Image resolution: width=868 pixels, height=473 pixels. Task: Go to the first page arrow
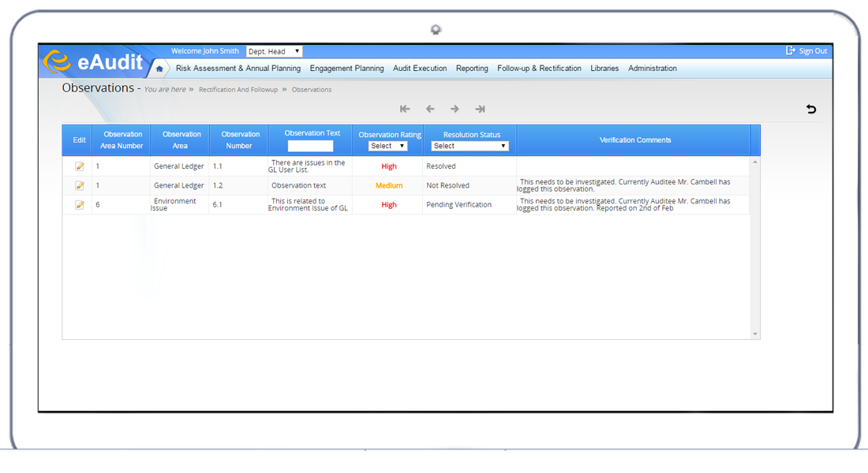tap(405, 110)
